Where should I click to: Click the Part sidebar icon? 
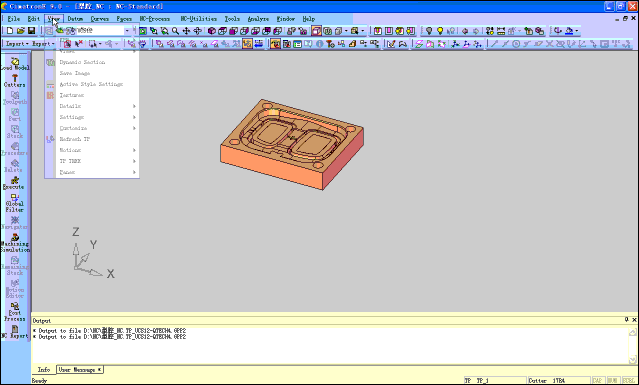[15, 115]
